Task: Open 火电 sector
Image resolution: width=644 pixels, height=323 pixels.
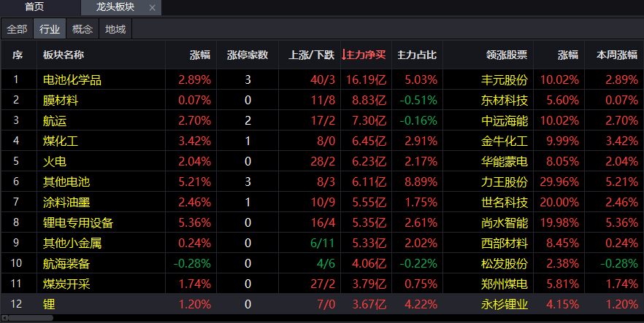Action: click(x=55, y=162)
